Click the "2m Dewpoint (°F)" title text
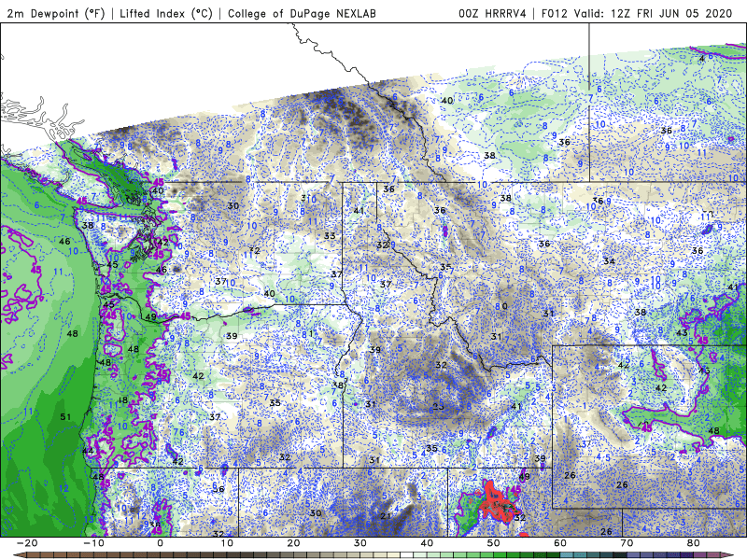Image resolution: width=747 pixels, height=560 pixels. point(56,13)
